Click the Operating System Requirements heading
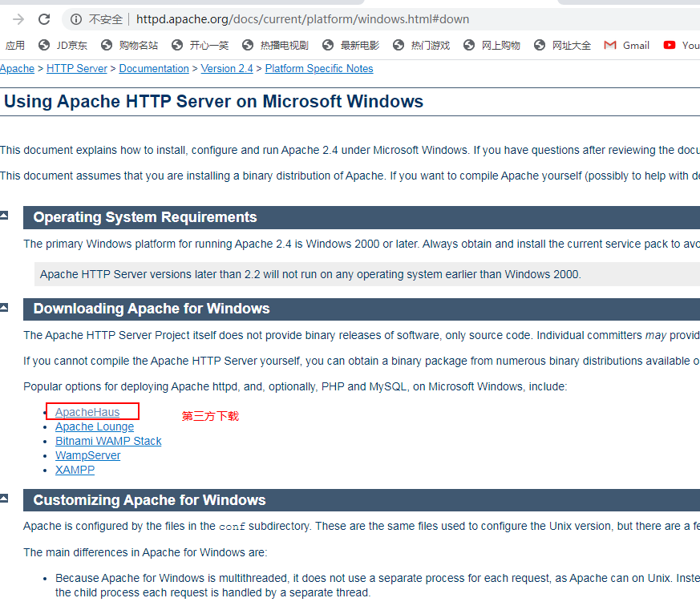700x610 pixels. point(145,217)
